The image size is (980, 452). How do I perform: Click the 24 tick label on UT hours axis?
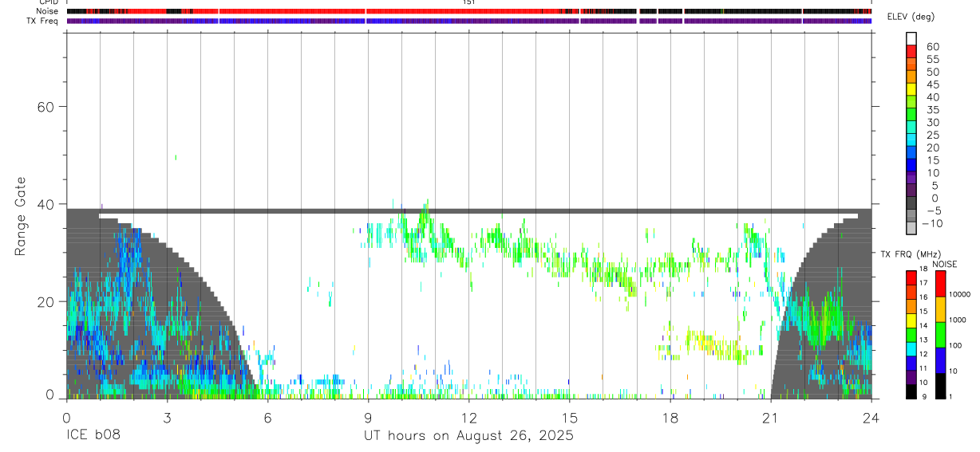pos(871,418)
